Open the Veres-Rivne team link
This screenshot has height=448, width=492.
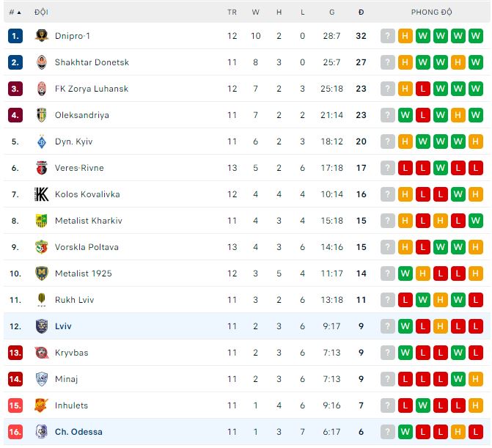[79, 168]
